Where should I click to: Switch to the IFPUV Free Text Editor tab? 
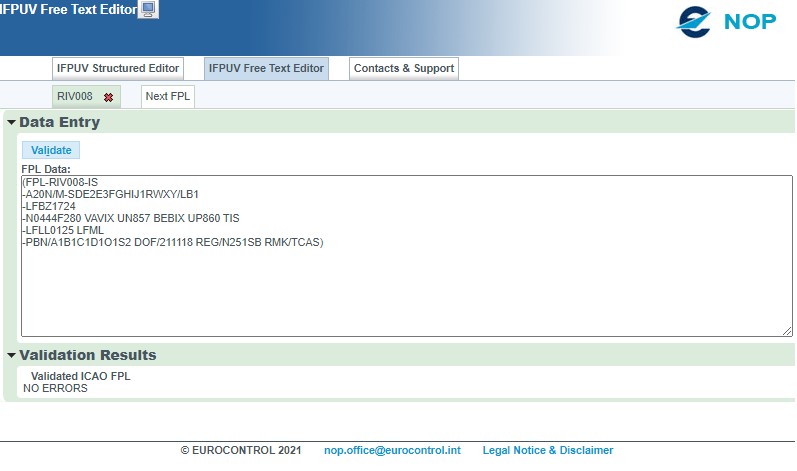266,69
